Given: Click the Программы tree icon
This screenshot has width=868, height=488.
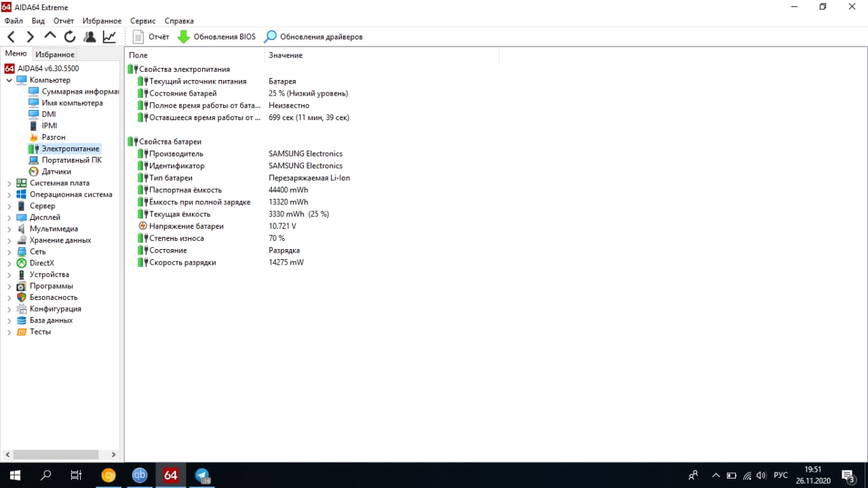Looking at the screenshot, I should tap(22, 286).
